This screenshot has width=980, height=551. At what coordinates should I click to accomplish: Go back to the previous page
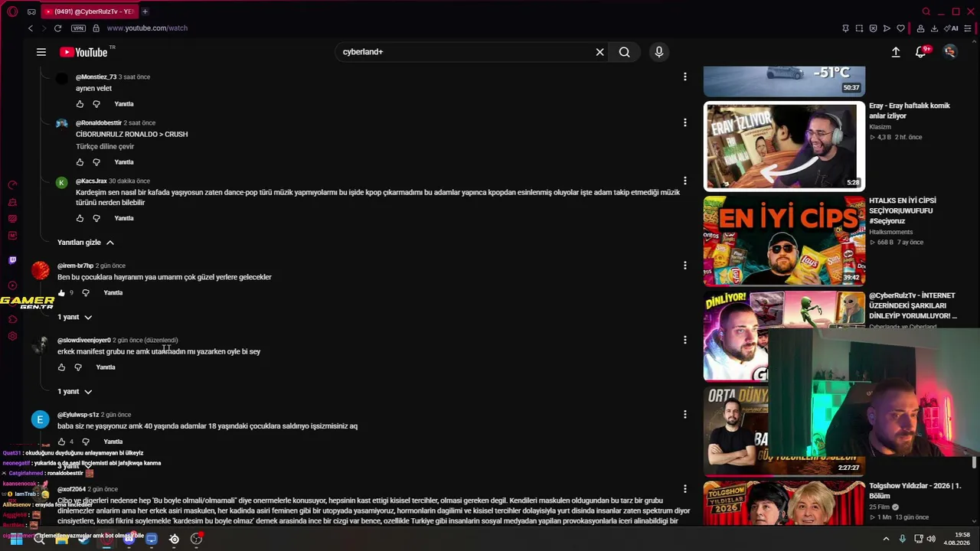pyautogui.click(x=31, y=28)
